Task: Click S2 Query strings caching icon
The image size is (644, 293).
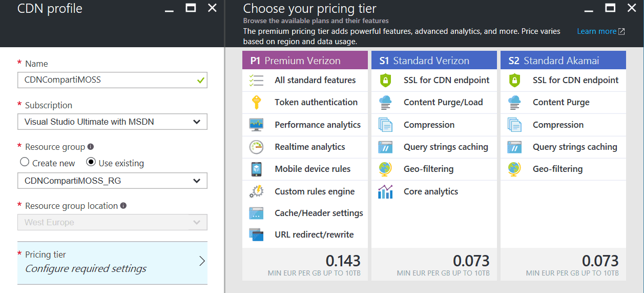Action: [514, 147]
